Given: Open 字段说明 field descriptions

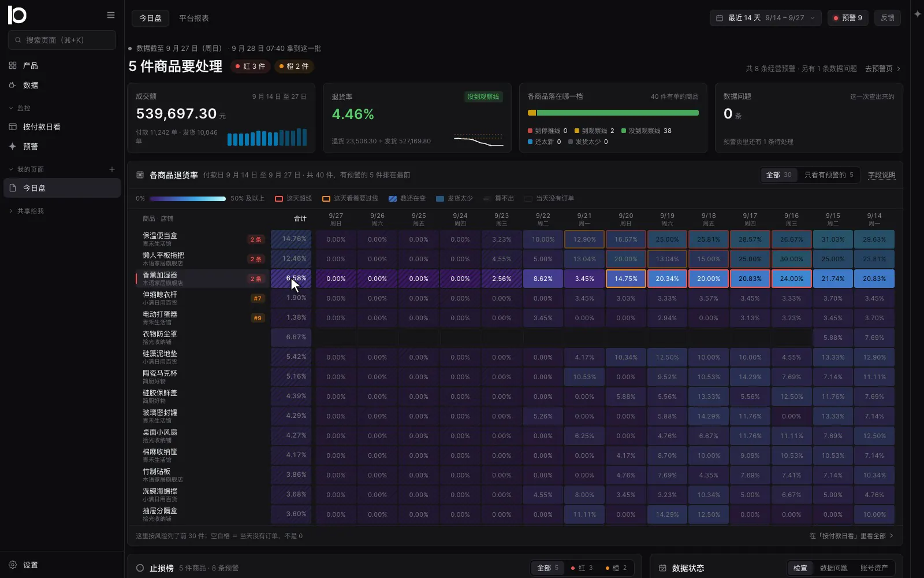Looking at the screenshot, I should [882, 175].
